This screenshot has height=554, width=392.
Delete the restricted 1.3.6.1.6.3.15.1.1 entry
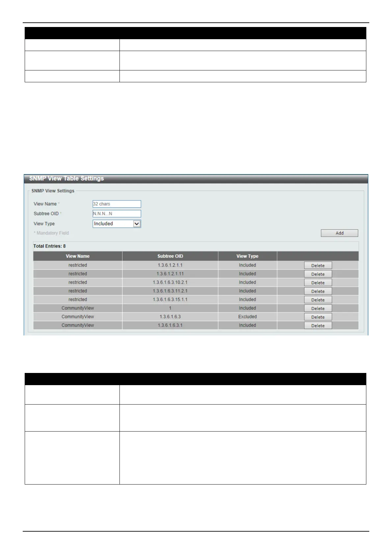point(318,300)
